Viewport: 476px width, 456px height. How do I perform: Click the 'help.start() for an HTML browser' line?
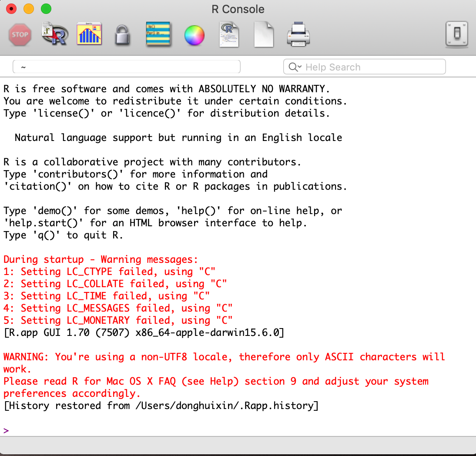pos(155,223)
